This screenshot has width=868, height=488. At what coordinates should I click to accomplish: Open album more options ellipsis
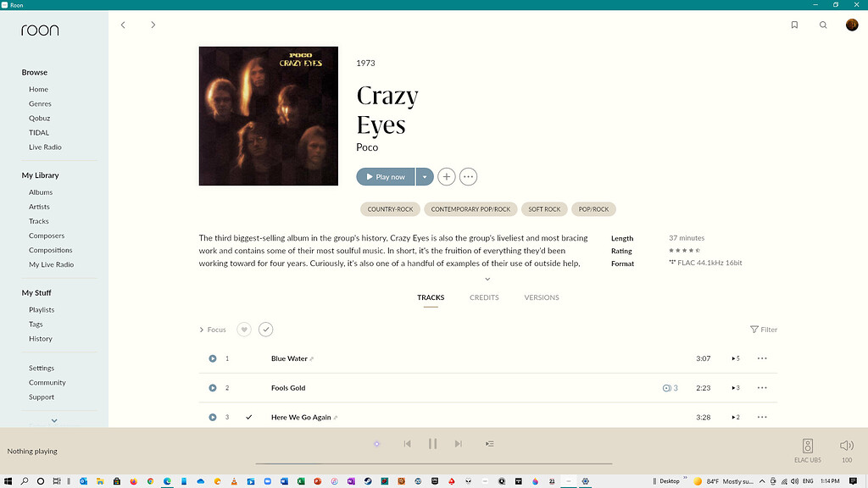click(468, 176)
